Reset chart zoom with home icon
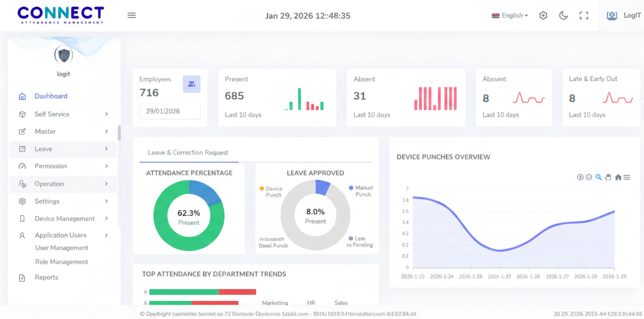This screenshot has height=319, width=644. point(618,177)
